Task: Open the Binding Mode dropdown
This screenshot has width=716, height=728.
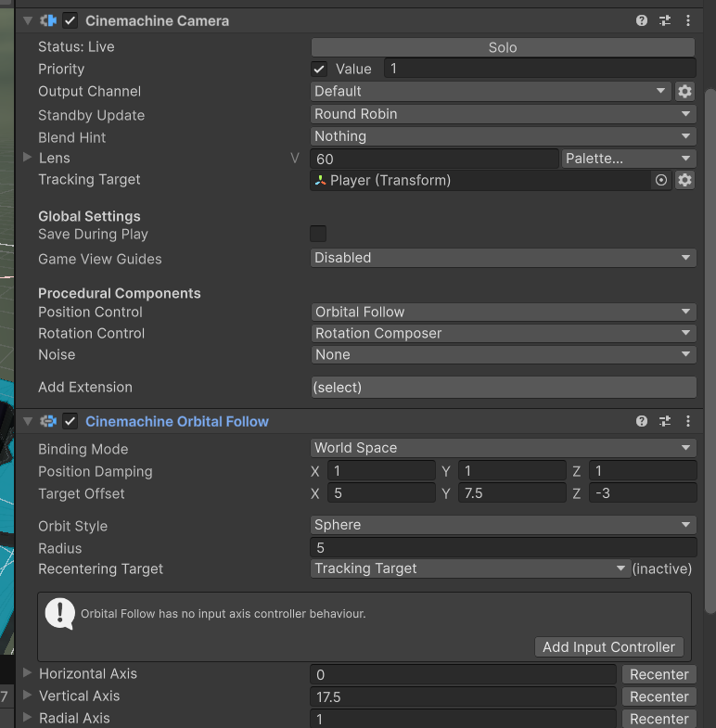Action: 503,448
